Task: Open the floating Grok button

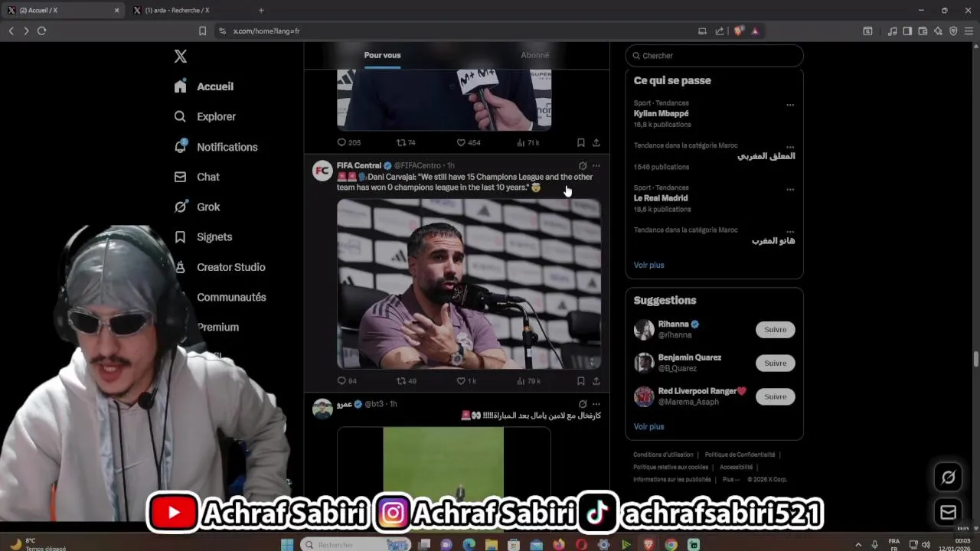Action: point(948,478)
